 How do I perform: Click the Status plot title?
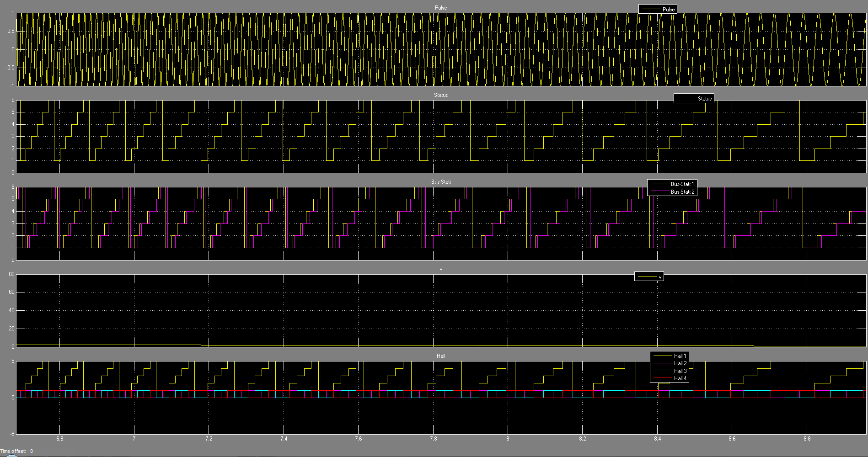(x=441, y=95)
